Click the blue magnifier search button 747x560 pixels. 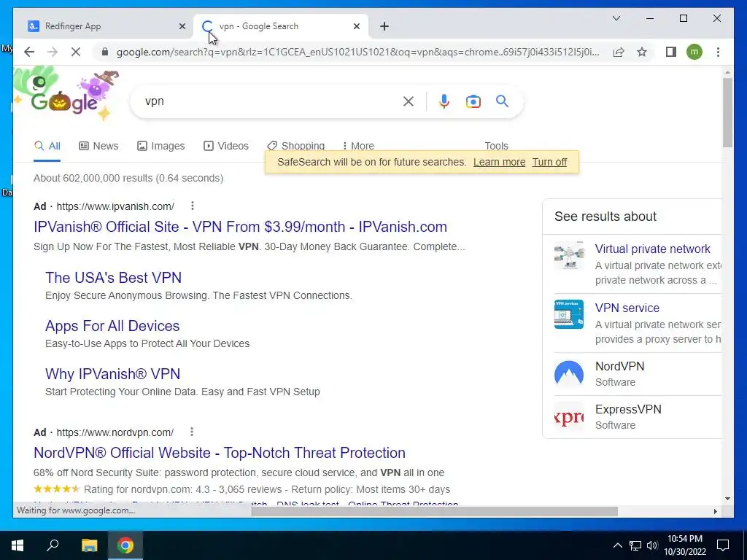(502, 101)
